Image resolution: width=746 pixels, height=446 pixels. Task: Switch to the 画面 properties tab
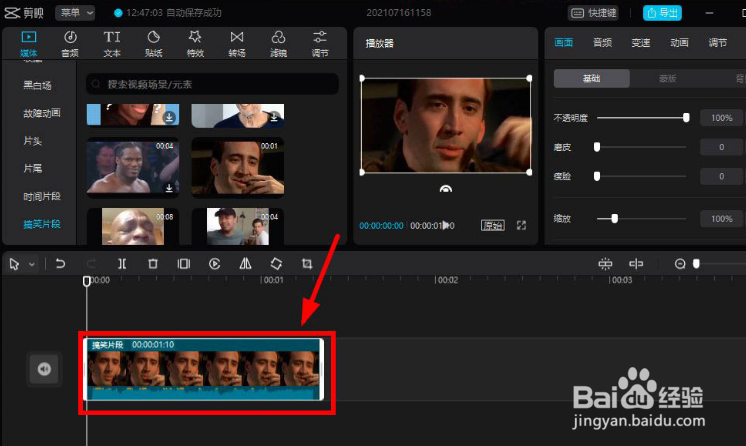[563, 42]
